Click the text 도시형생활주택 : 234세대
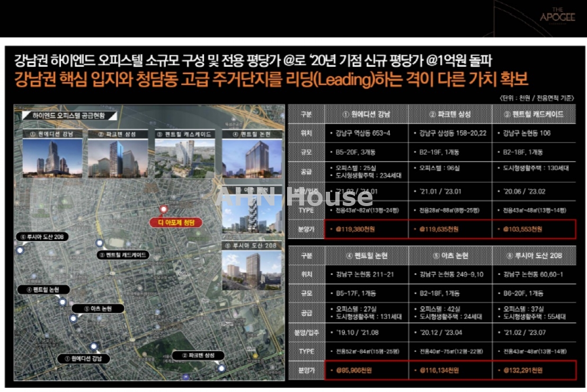 (368, 175)
